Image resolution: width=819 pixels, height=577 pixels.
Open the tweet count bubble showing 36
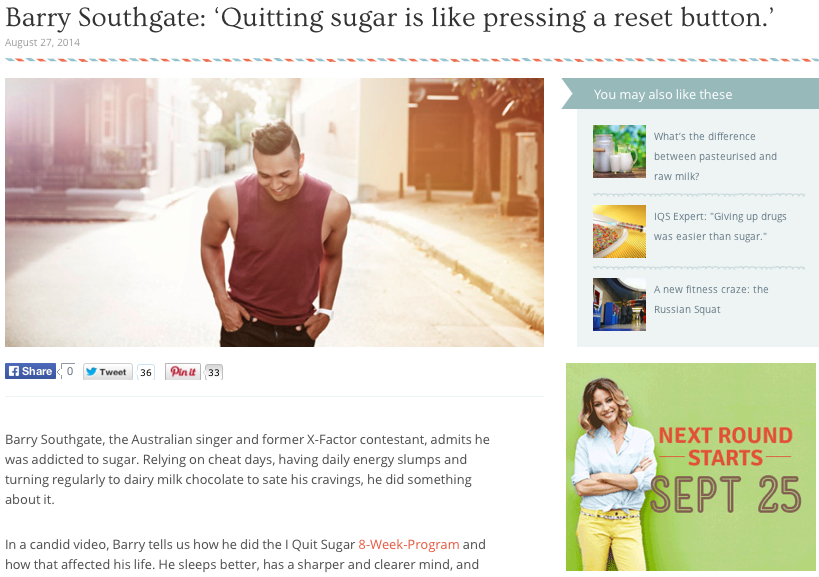(x=146, y=372)
